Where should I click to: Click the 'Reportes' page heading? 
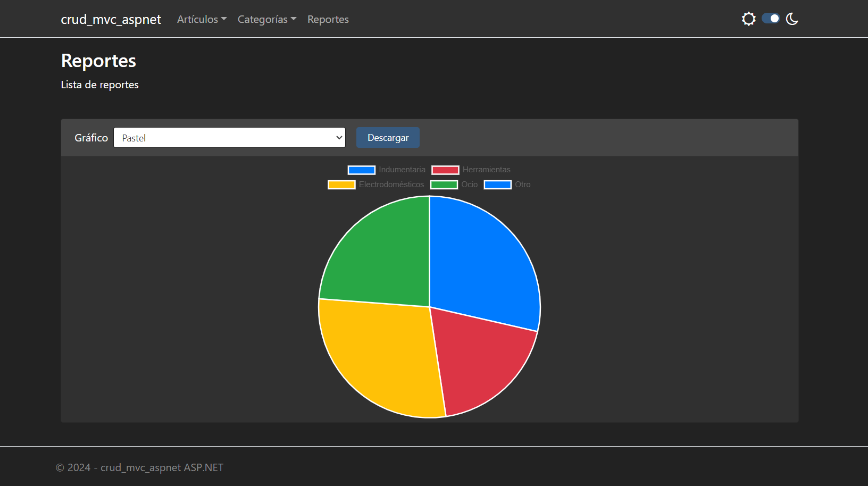click(x=98, y=61)
